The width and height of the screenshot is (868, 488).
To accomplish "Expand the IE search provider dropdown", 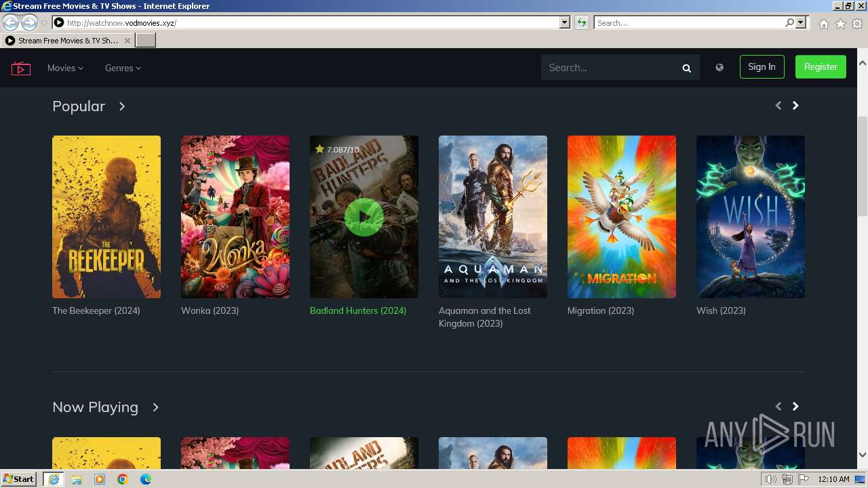I will click(801, 22).
